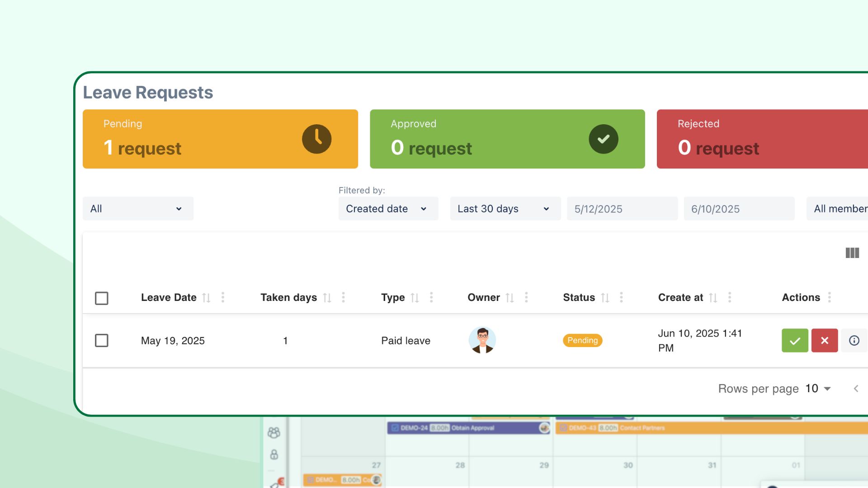
Task: Toggle sort order on the Create at column
Action: 713,297
